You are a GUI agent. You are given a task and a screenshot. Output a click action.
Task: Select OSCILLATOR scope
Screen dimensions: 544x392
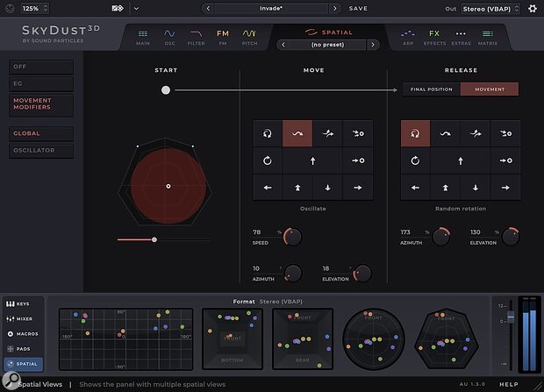click(41, 151)
